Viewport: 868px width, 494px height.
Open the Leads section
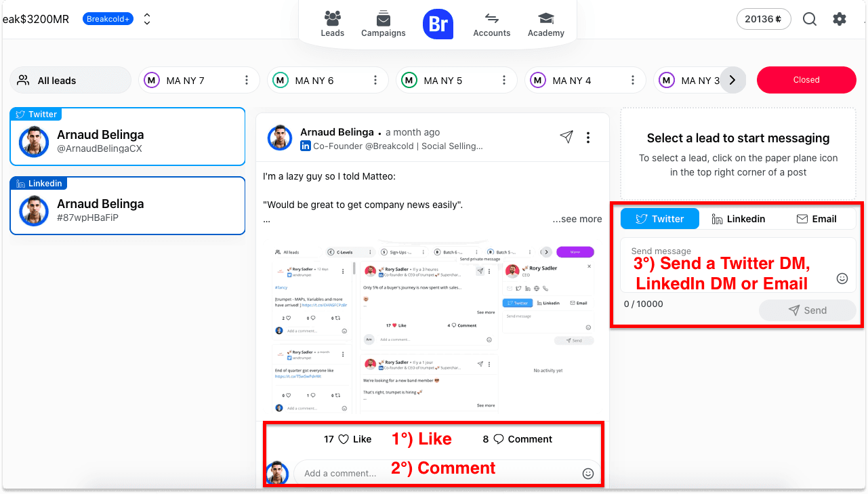click(x=332, y=24)
